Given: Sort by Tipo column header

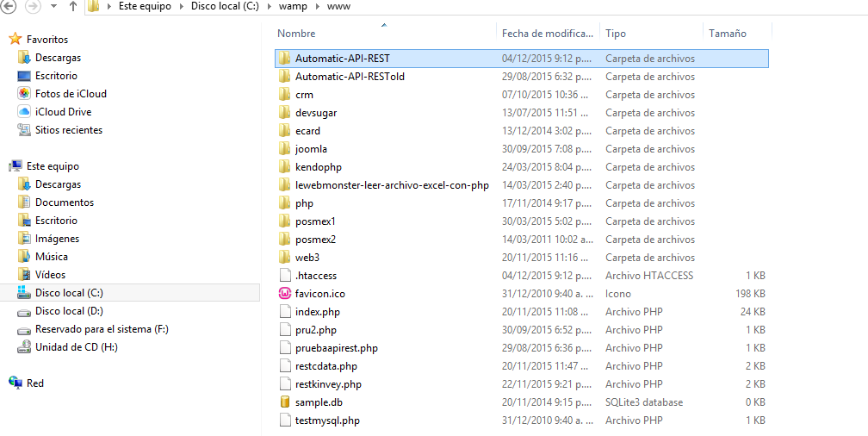Looking at the screenshot, I should (x=616, y=34).
